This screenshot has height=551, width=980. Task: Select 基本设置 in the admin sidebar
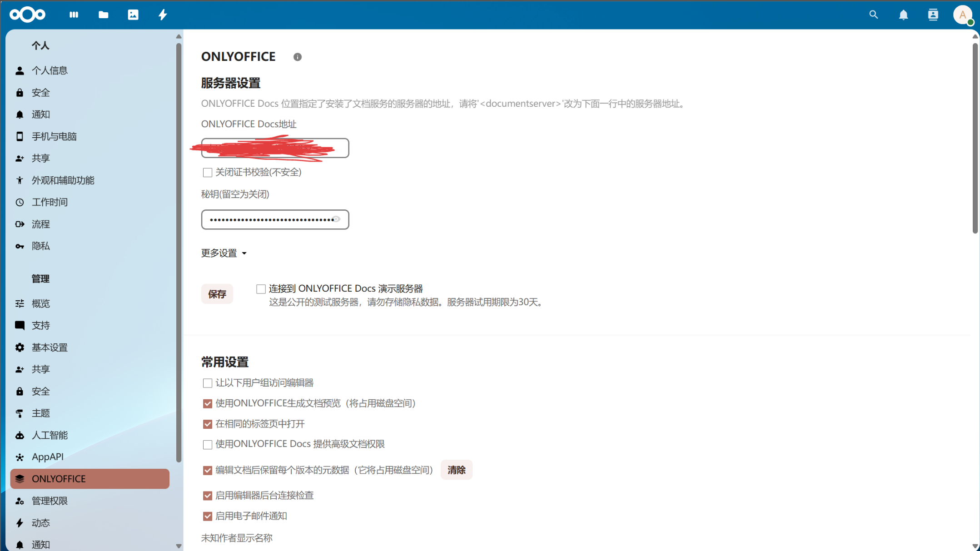click(x=50, y=347)
